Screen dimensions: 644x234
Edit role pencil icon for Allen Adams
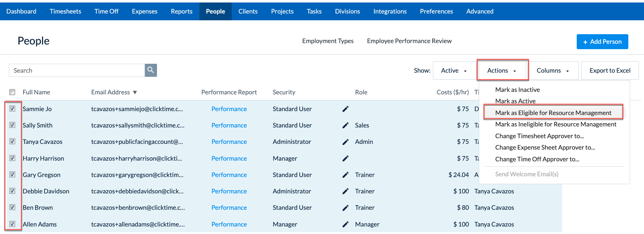pyautogui.click(x=345, y=224)
